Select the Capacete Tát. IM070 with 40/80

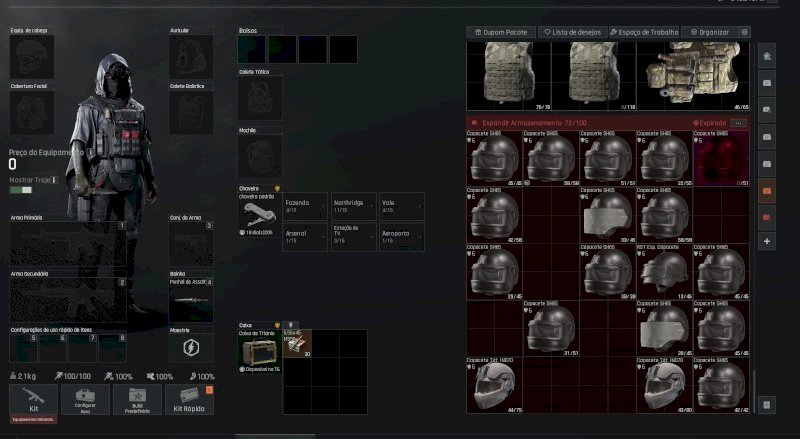pyautogui.click(x=664, y=385)
